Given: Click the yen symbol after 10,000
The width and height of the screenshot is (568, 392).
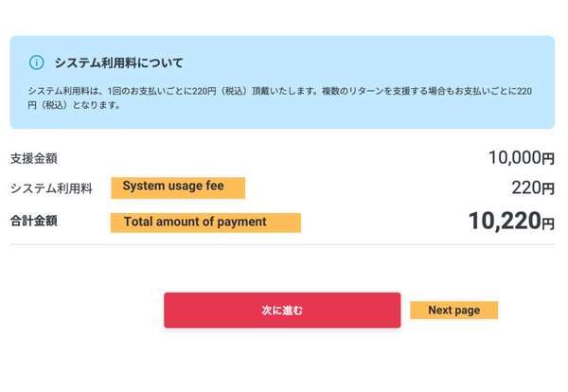Looking at the screenshot, I should (548, 159).
